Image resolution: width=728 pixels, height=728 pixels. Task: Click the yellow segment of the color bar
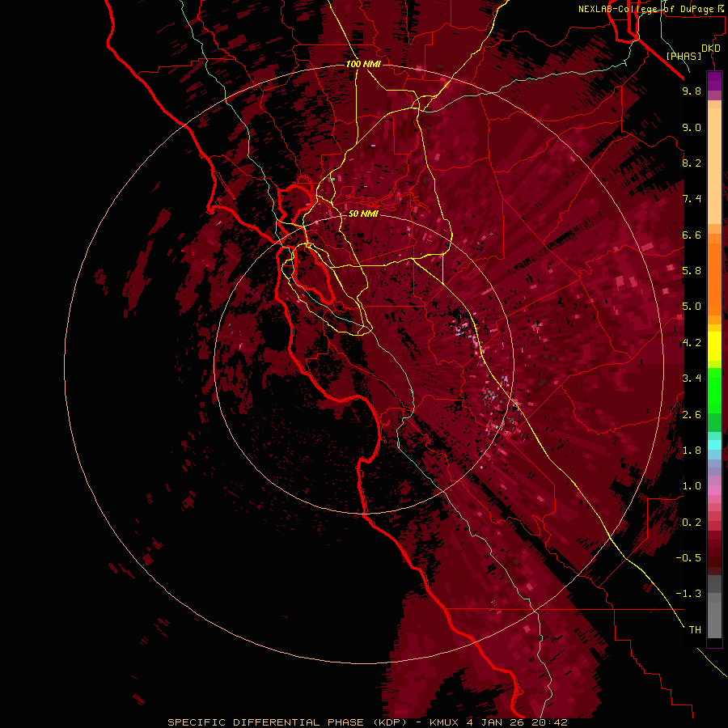click(714, 346)
